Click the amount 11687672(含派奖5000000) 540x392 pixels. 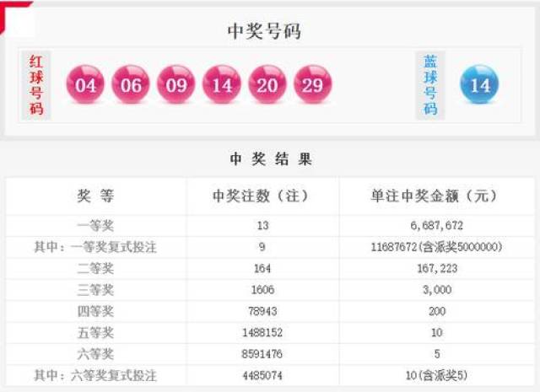click(436, 247)
